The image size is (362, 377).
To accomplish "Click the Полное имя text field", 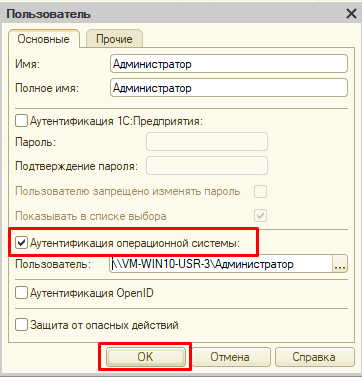I will tap(229, 88).
